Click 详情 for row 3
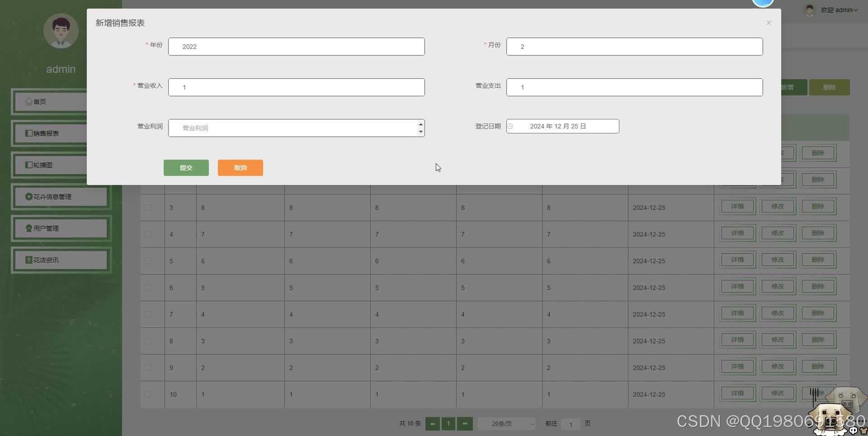 737,206
